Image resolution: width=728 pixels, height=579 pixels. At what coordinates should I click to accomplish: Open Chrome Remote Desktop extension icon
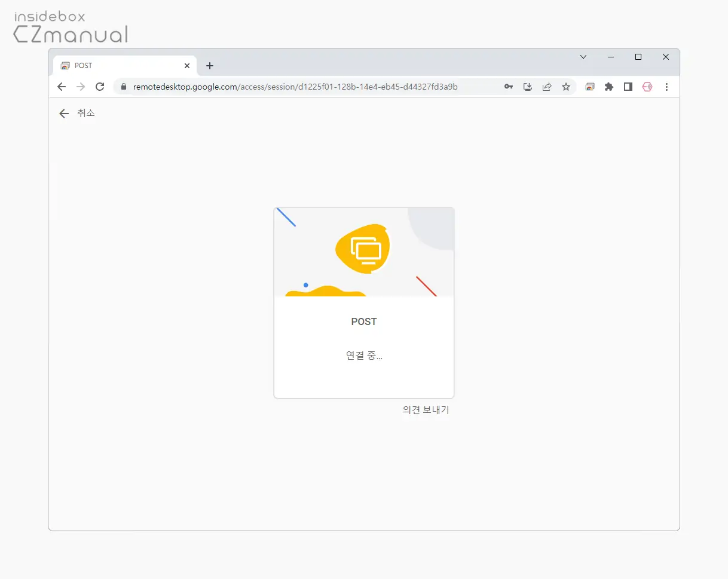tap(590, 87)
